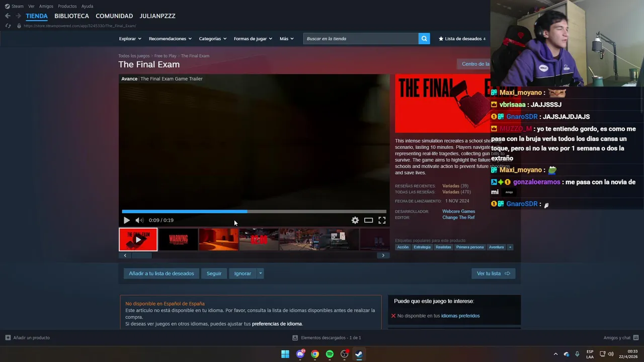The height and width of the screenshot is (362, 644).
Task: Open idiomas preferidos link
Action: point(460,316)
